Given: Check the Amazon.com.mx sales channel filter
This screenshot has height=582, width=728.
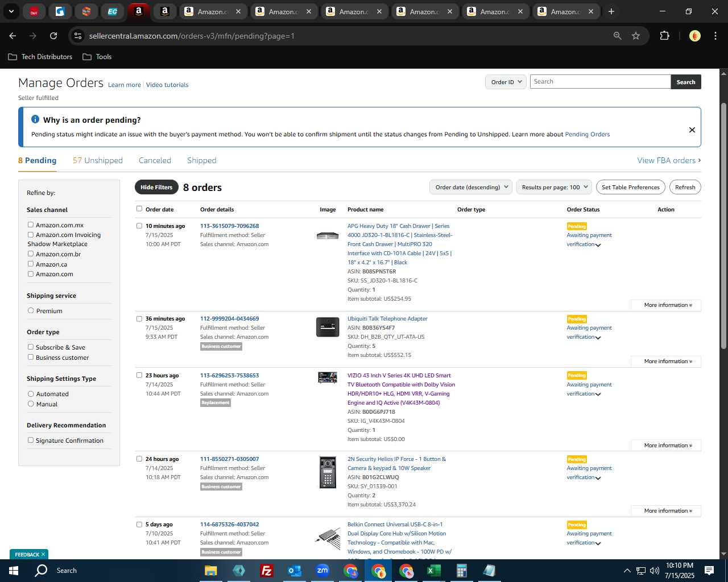Looking at the screenshot, I should click(31, 225).
